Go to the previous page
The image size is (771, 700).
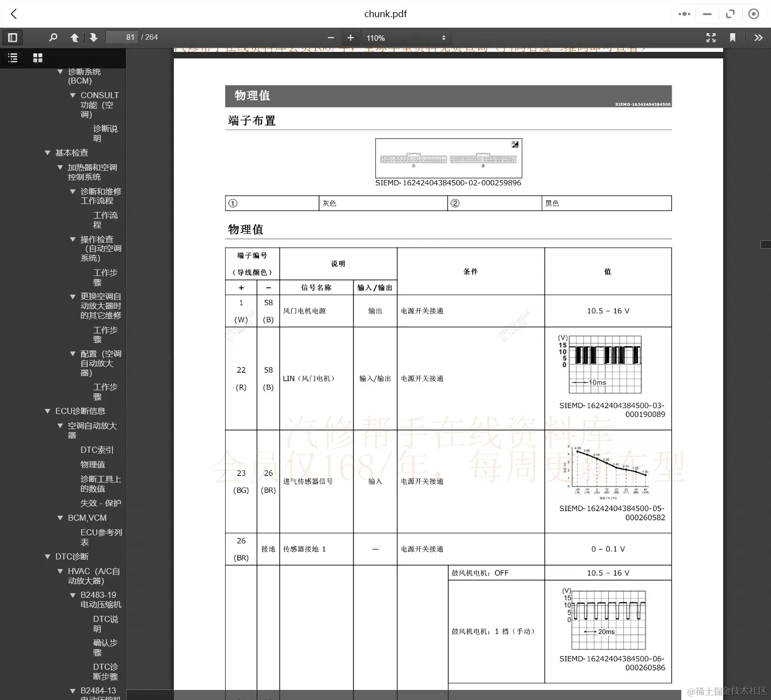[74, 37]
